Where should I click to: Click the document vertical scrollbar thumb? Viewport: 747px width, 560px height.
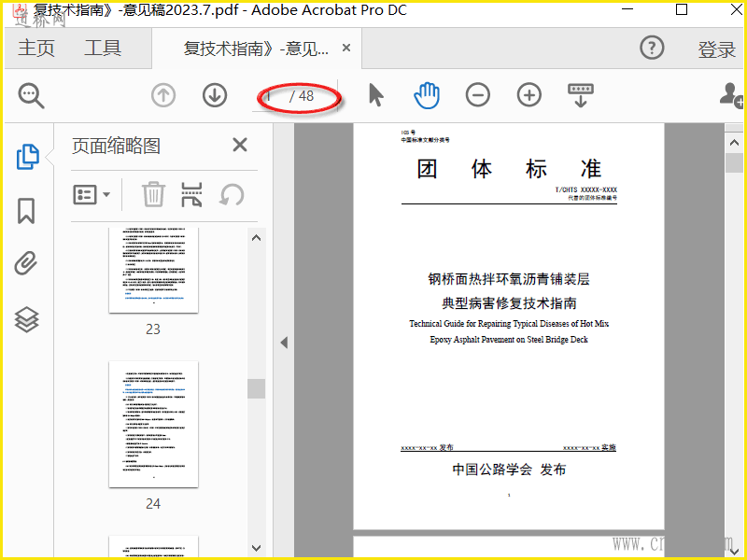734,162
